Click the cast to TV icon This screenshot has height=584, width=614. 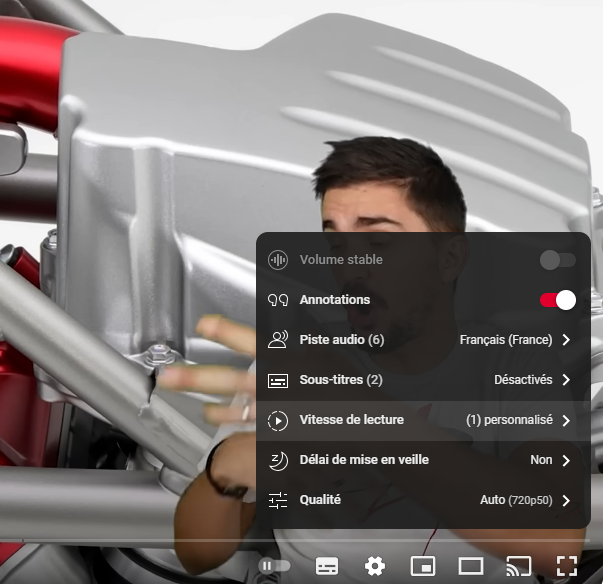coord(518,566)
